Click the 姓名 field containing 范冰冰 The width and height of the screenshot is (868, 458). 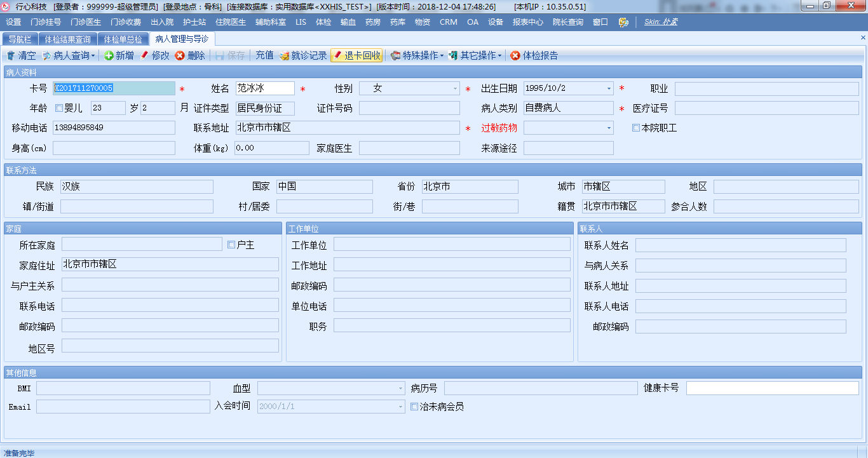click(265, 88)
